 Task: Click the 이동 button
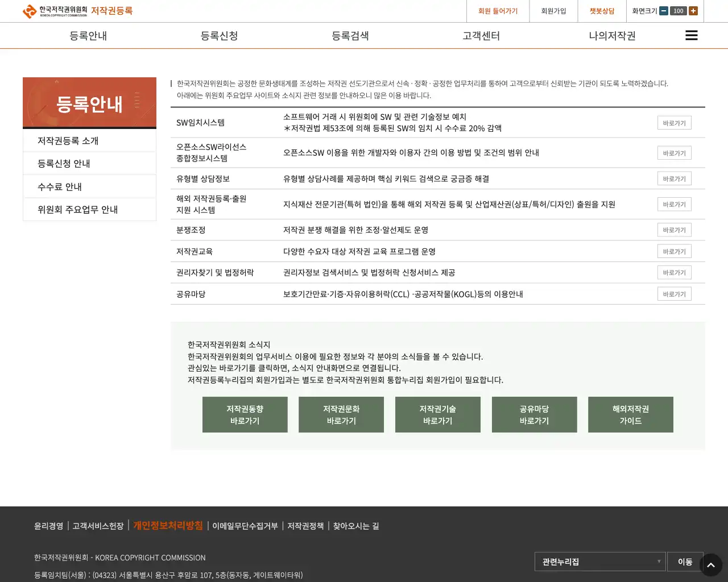tap(685, 562)
